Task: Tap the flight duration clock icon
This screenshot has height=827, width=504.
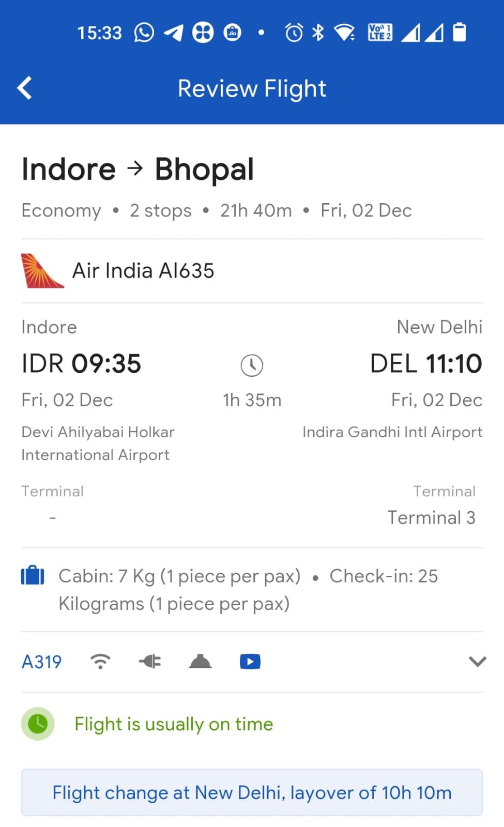Action: [252, 365]
